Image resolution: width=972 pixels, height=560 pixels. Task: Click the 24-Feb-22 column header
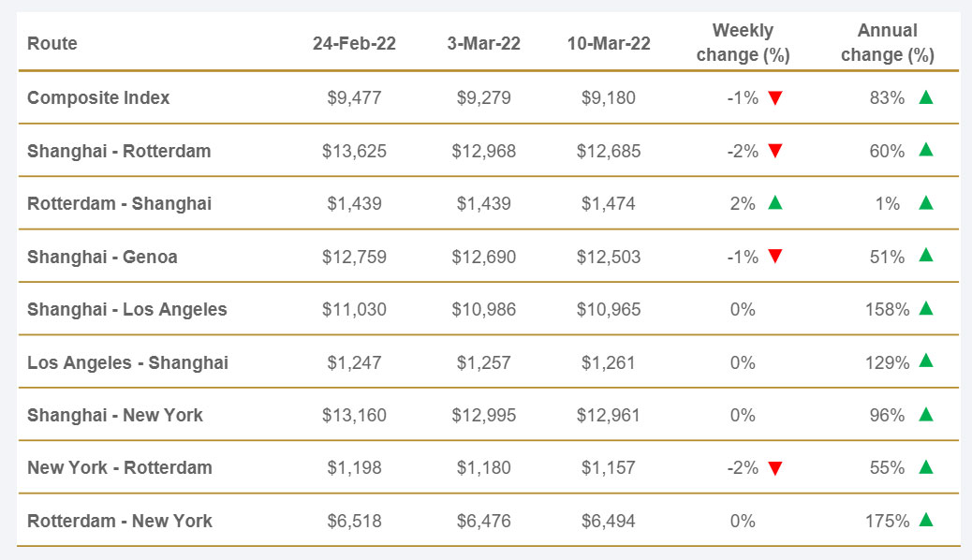click(354, 43)
